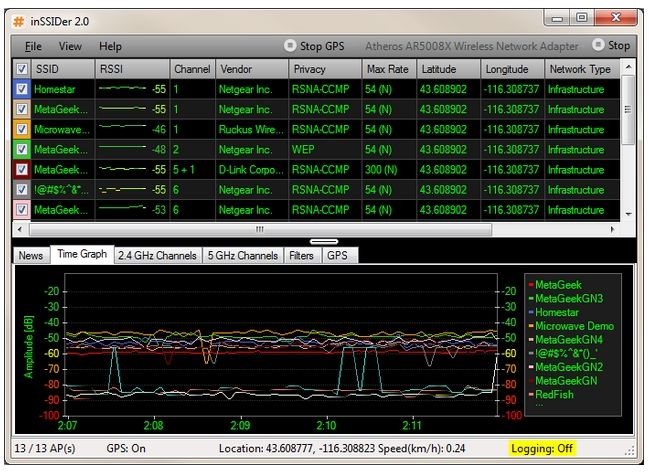Click the horizontal splitter grip above the tabs

(323, 241)
